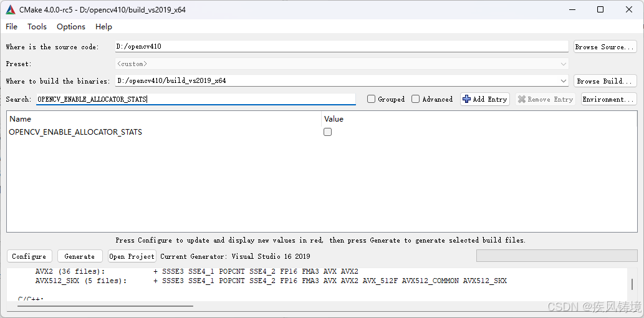Viewport: 644px width, 318px height.
Task: Click the output log vertical scrollbar
Action: [633, 284]
